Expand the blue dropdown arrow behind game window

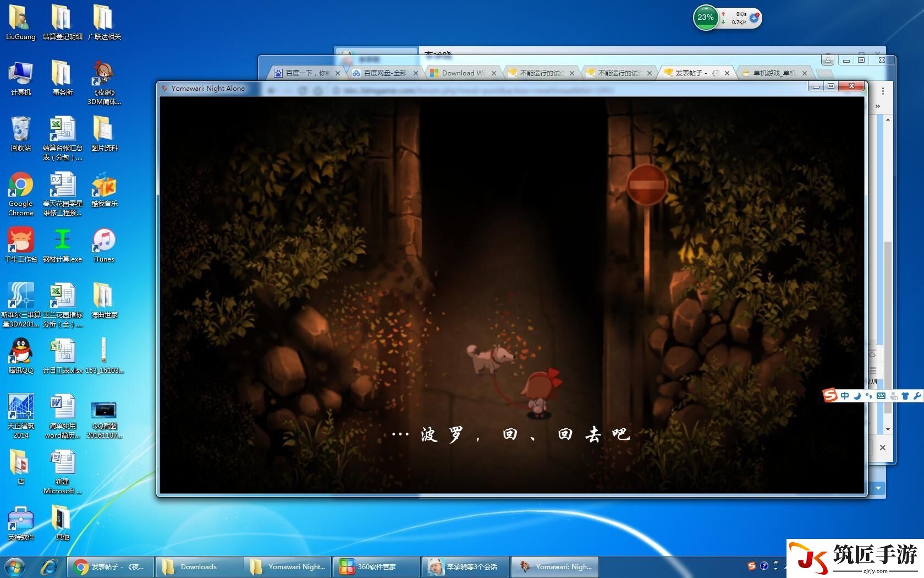(x=878, y=488)
